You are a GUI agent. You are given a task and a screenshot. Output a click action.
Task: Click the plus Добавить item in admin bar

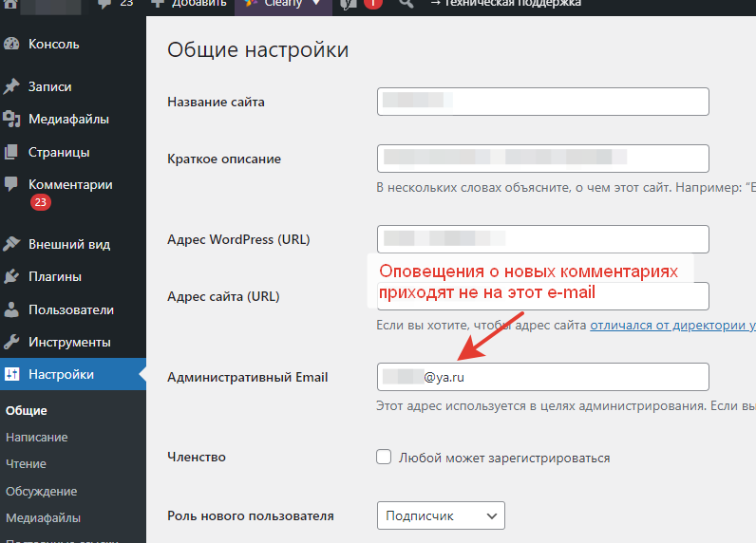tap(188, 4)
